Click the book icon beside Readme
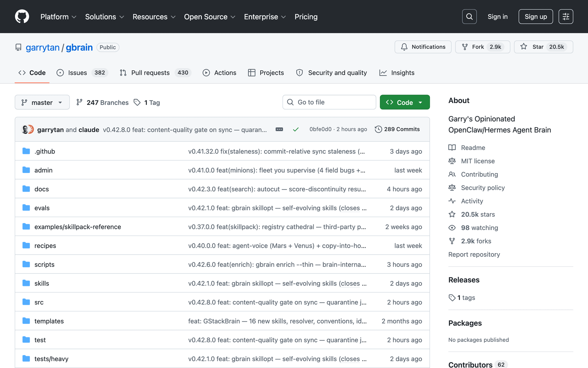The image size is (588, 368). click(452, 148)
